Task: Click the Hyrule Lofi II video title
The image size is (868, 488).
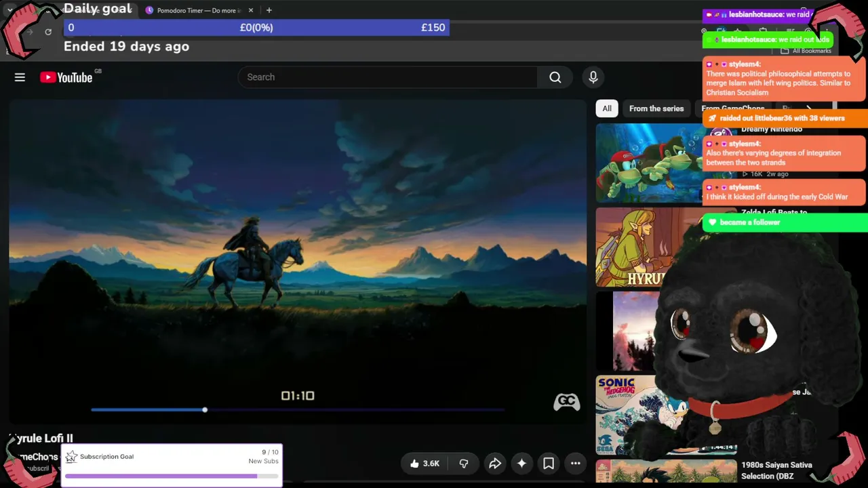Action: click(x=41, y=439)
